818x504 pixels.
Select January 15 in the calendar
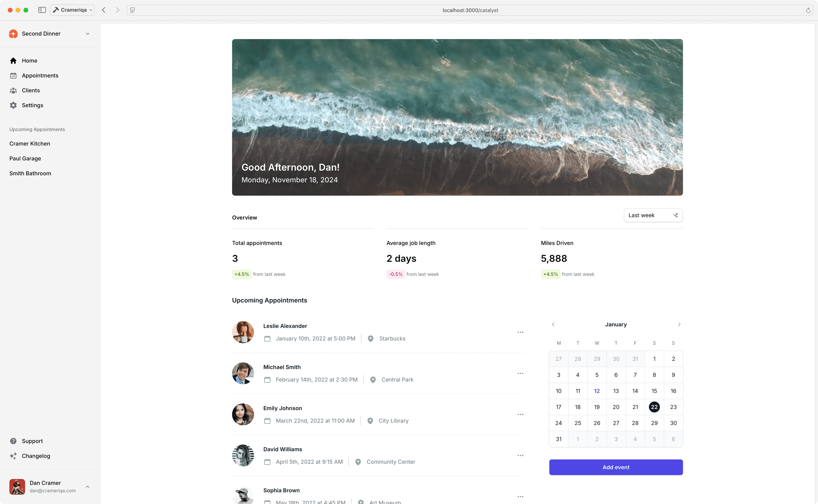click(654, 391)
